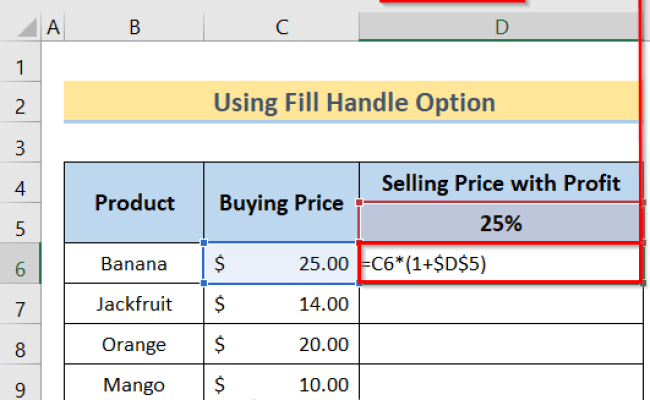Click the Selling Price with Profit header

pos(501,183)
